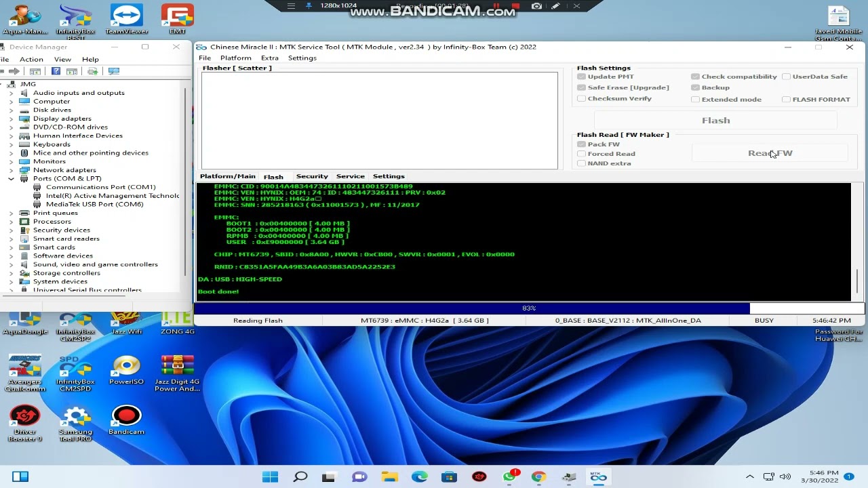Open Microsoft Store from taskbar

tap(449, 477)
